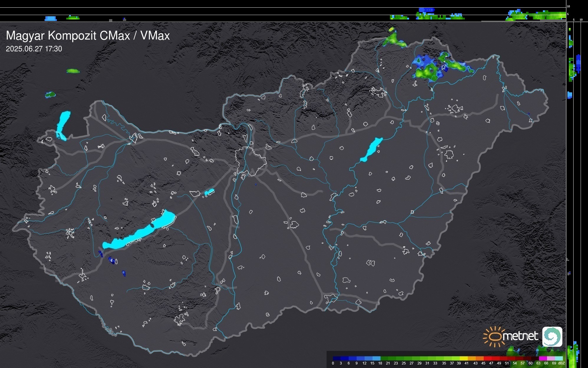This screenshot has width=588, height=368.
Task: Click the metnet wordmark text
Action: pyautogui.click(x=520, y=336)
